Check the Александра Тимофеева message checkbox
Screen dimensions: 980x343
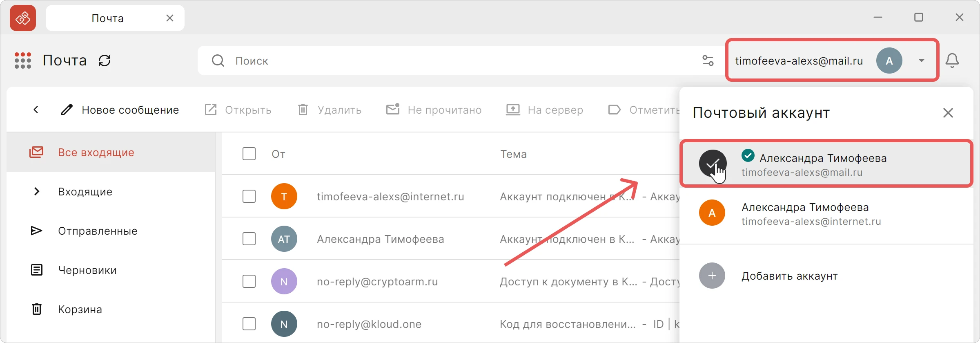tap(249, 239)
